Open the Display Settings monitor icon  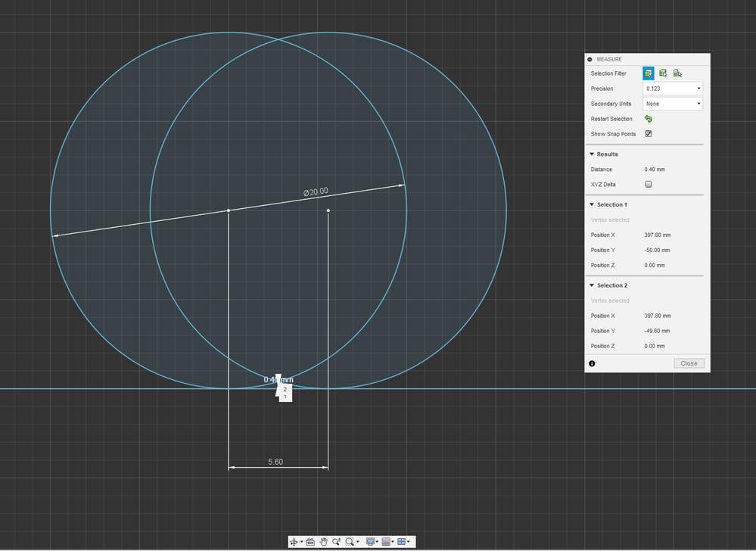[x=370, y=542]
